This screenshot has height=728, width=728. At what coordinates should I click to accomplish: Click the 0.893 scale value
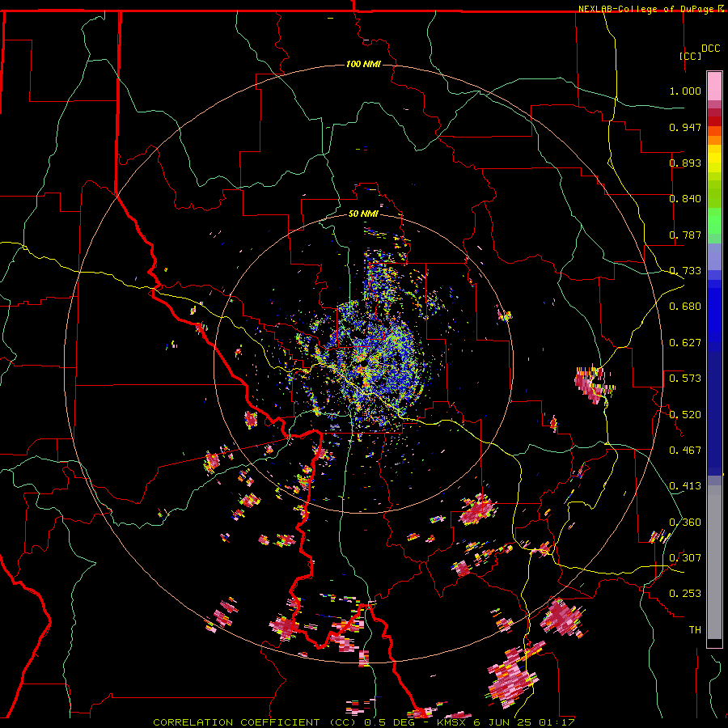coord(685,163)
